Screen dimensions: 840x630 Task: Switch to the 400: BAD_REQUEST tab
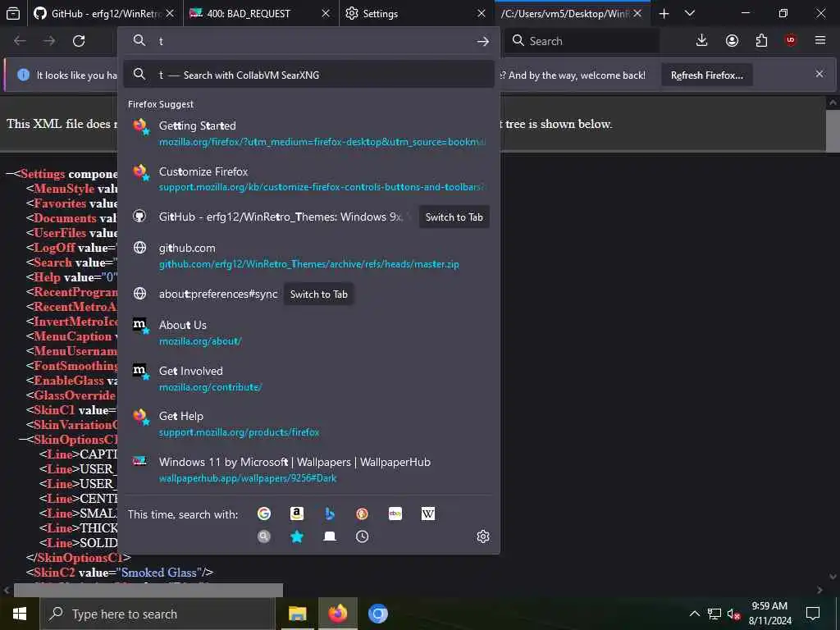260,13
